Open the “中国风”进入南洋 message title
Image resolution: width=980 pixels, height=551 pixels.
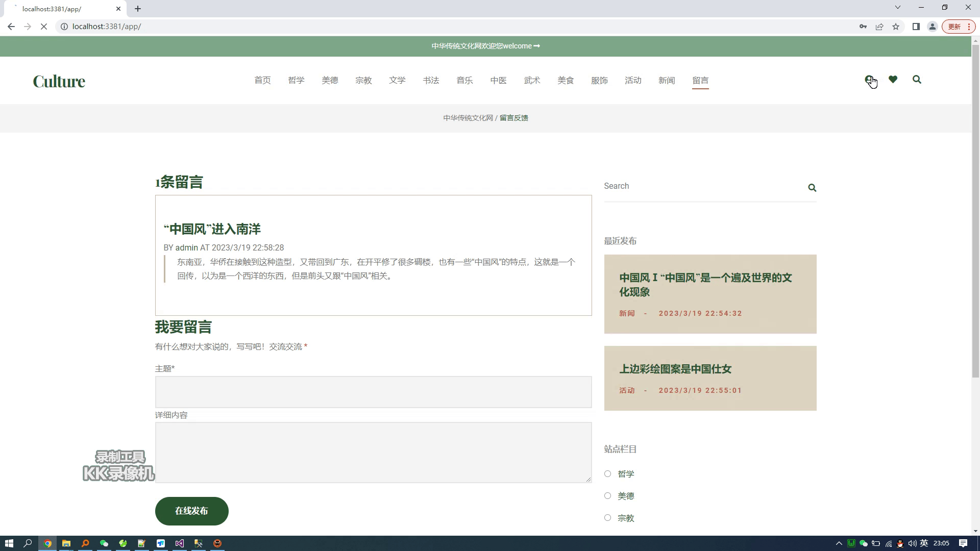coord(212,229)
